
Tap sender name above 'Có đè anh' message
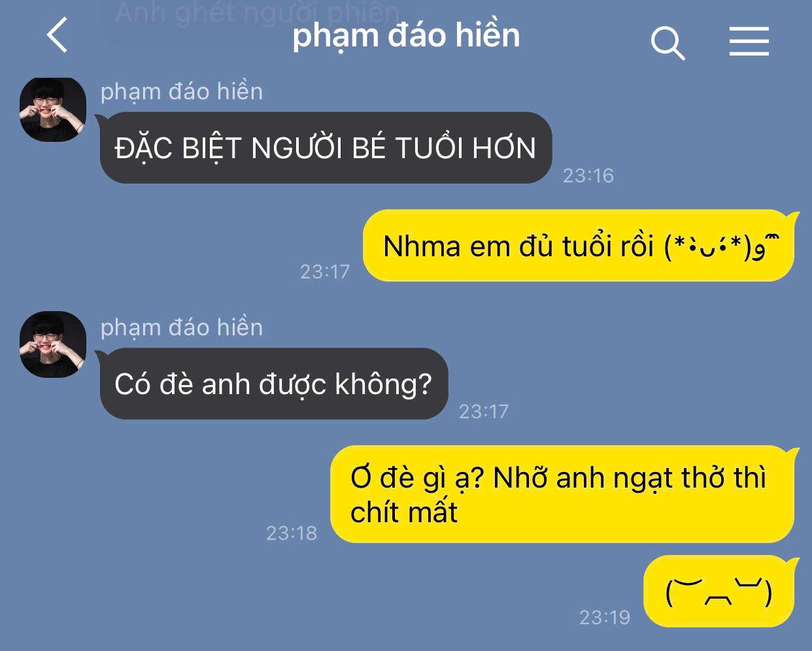point(182,327)
